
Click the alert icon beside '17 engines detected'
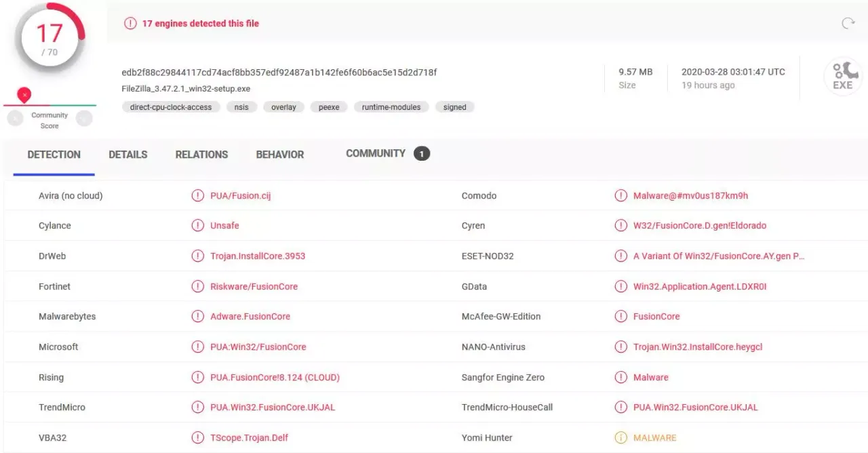click(x=130, y=23)
